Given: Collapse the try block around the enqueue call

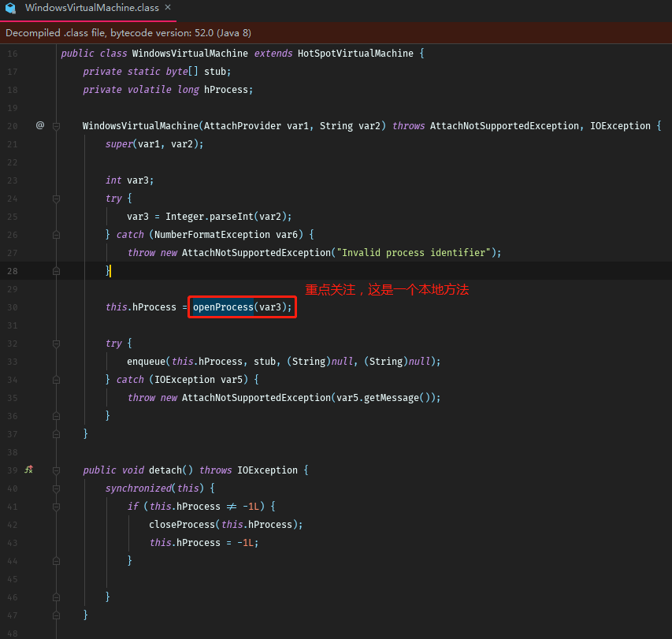Looking at the screenshot, I should (56, 343).
